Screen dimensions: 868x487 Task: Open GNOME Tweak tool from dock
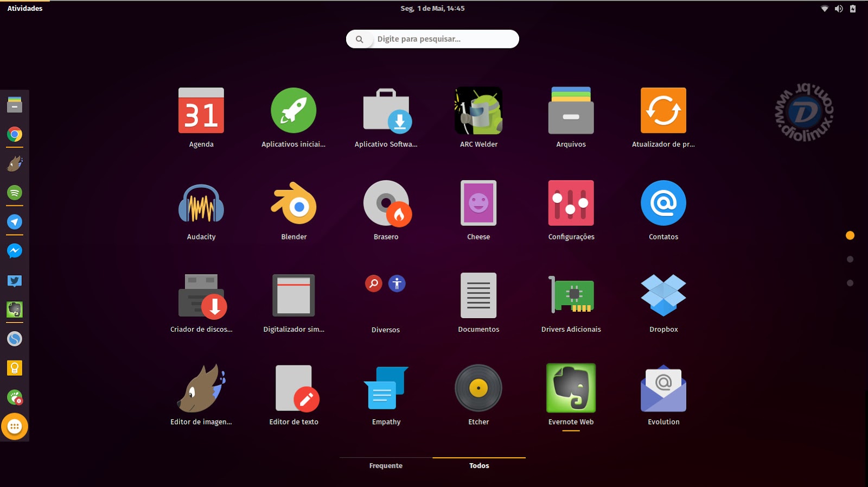[15, 397]
